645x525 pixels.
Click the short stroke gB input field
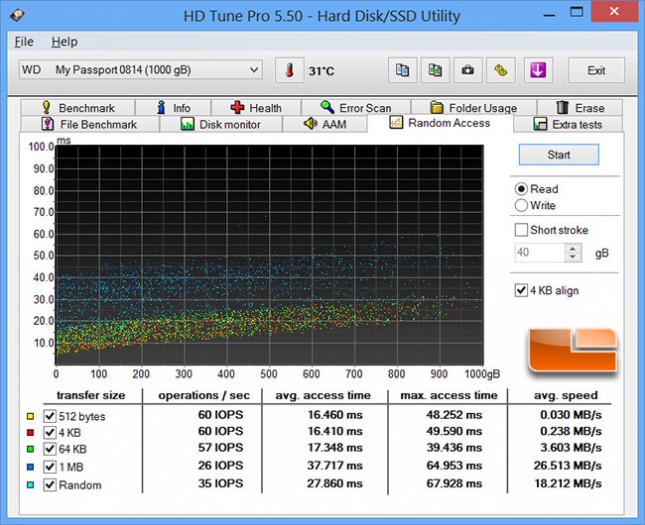540,253
